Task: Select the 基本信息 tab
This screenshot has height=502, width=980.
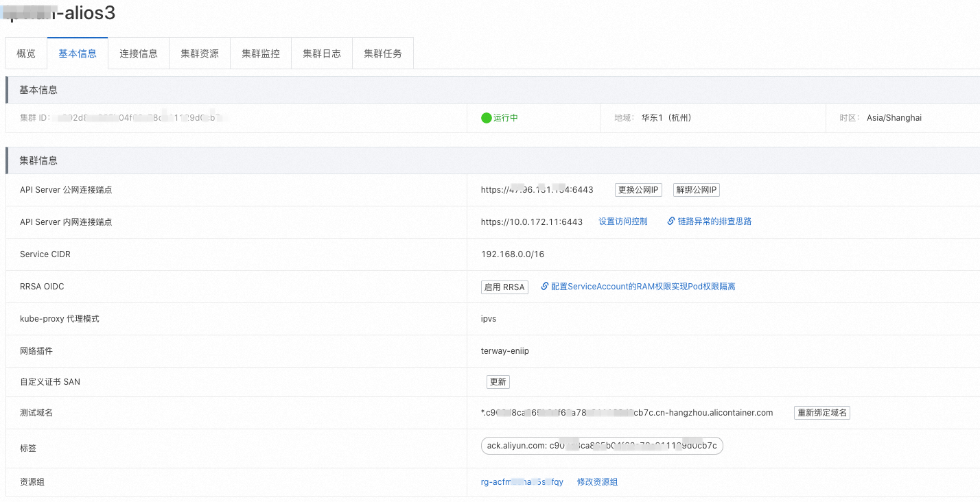Action: 78,53
